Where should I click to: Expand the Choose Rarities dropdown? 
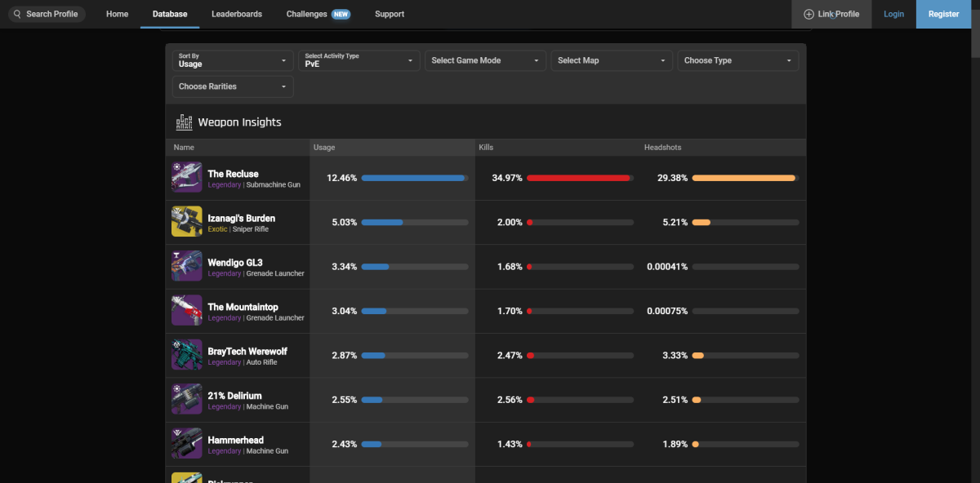(x=233, y=86)
